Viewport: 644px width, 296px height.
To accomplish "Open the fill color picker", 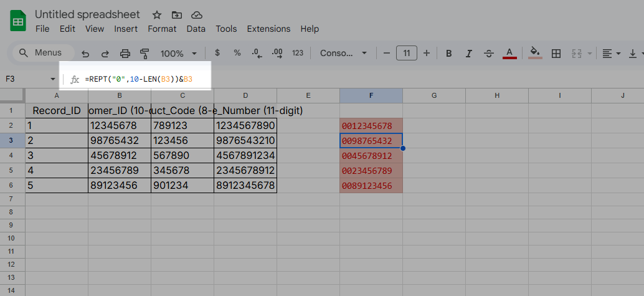I will [534, 54].
